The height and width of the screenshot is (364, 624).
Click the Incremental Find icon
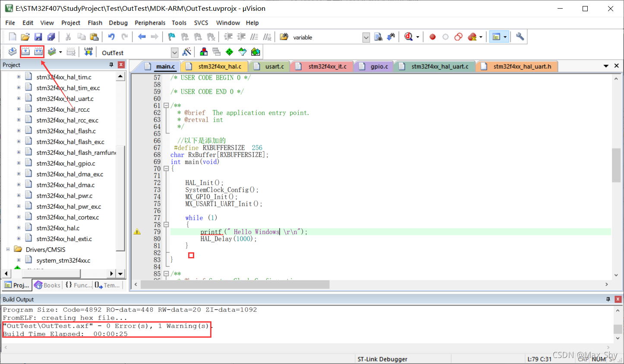pos(391,37)
